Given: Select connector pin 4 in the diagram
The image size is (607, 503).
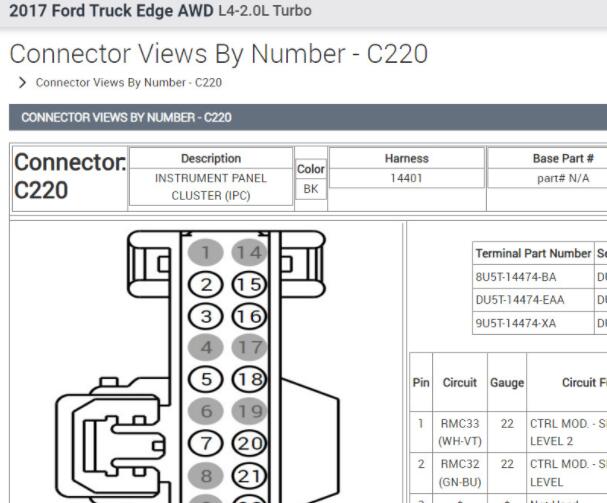Looking at the screenshot, I should (x=206, y=347).
